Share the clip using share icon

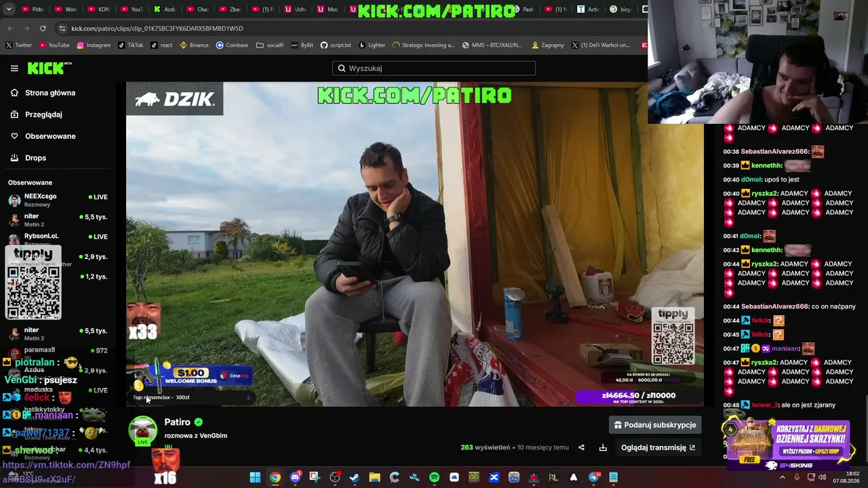point(581,447)
